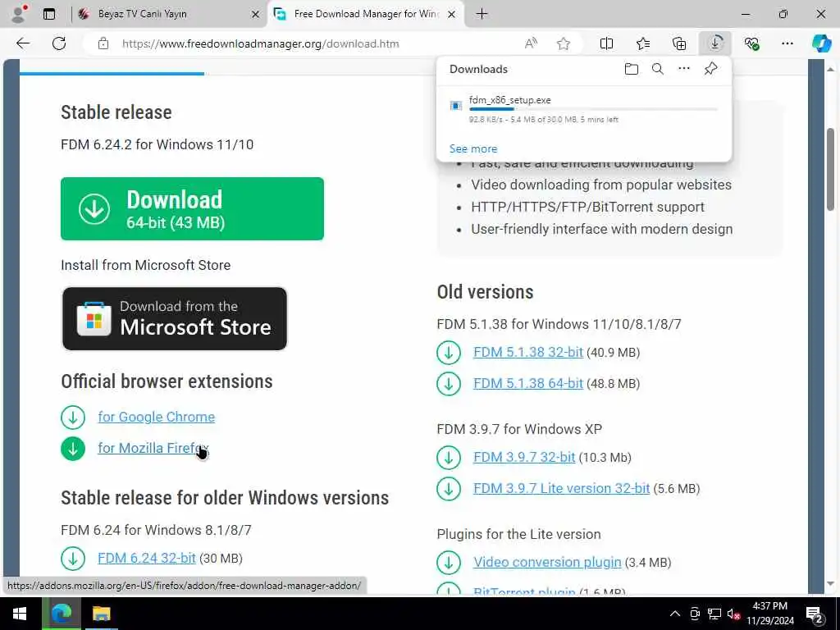840x630 pixels.
Task: Open more options in Downloads panel
Action: pyautogui.click(x=684, y=69)
